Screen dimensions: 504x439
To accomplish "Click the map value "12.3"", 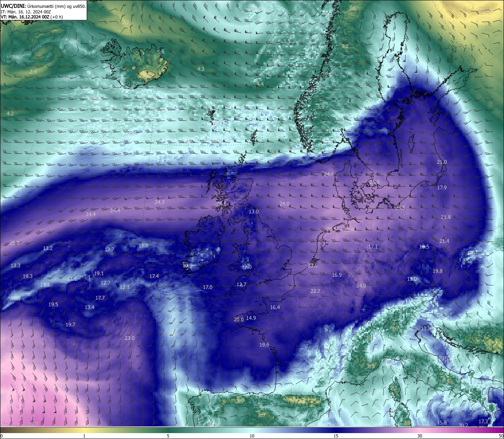I will [124, 287].
